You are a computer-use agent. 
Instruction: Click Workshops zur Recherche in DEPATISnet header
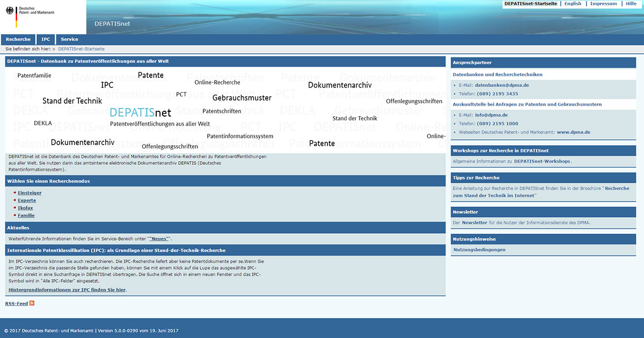coord(543,150)
